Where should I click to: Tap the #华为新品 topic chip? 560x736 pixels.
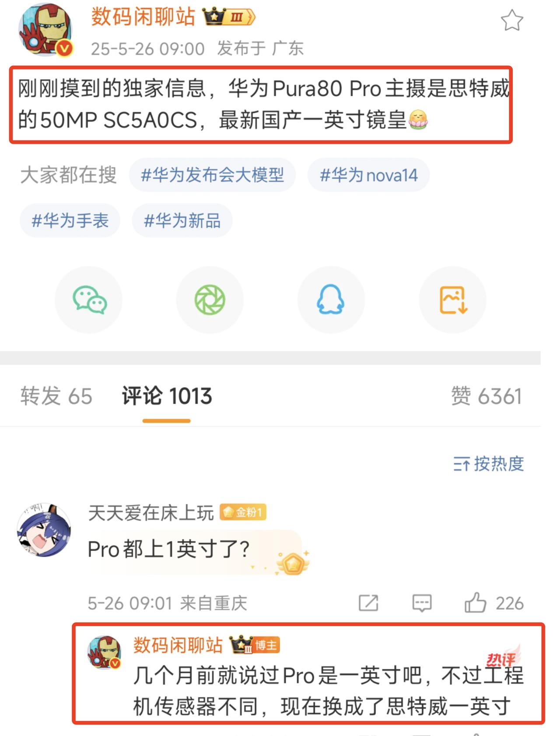[182, 220]
